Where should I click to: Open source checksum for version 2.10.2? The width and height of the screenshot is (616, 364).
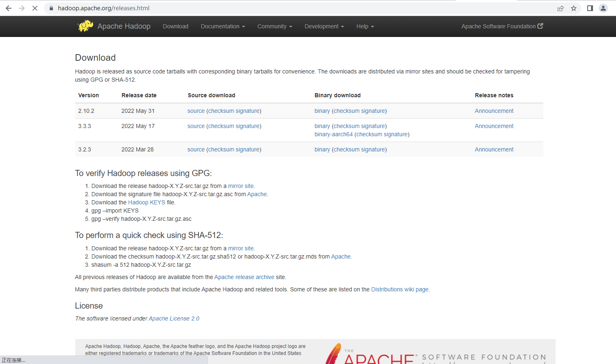[x=221, y=111]
